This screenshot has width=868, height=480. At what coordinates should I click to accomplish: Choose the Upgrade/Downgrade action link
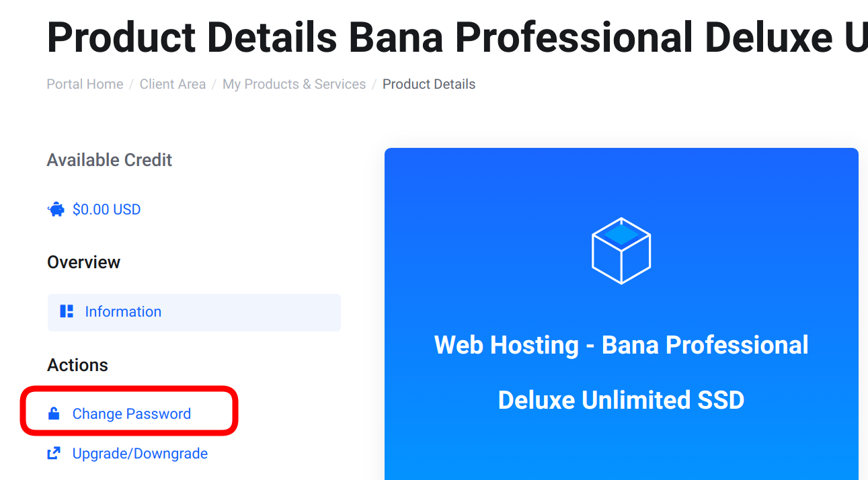tap(140, 454)
